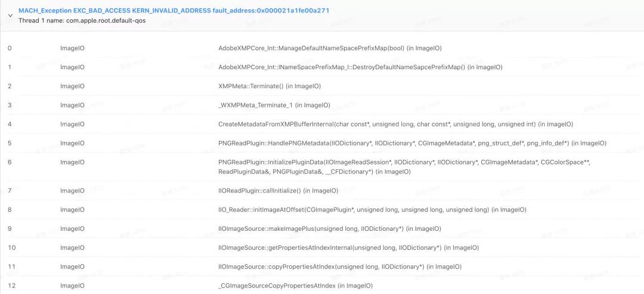Select the Thread 1 name com.apple.root.default-qos text
This screenshot has height=294, width=644.
(x=82, y=20)
